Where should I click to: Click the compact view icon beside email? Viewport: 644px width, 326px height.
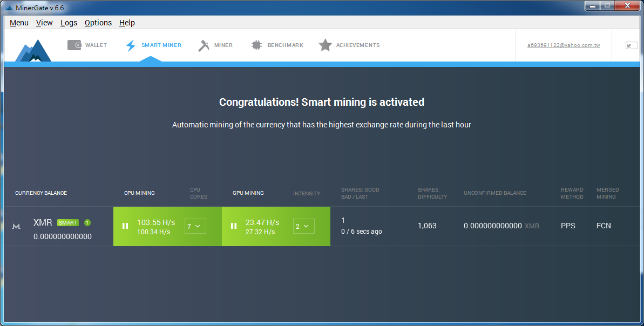631,45
